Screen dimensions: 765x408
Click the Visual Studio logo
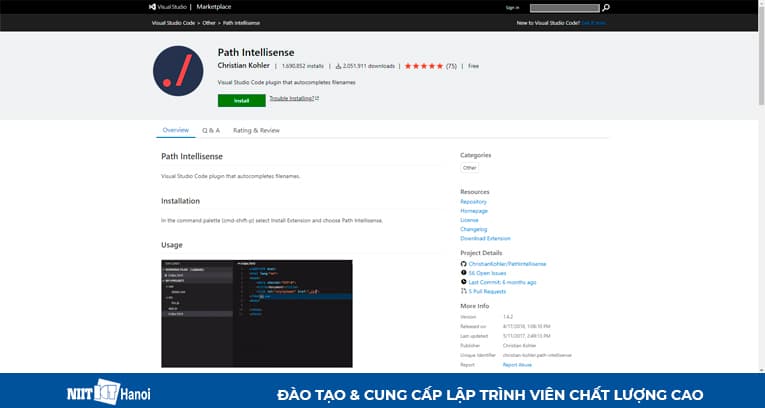pos(167,7)
